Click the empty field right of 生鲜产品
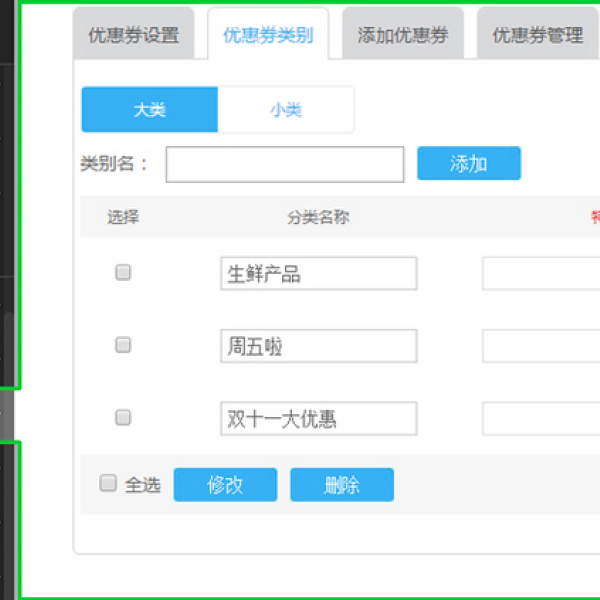600x600 pixels. point(541,274)
